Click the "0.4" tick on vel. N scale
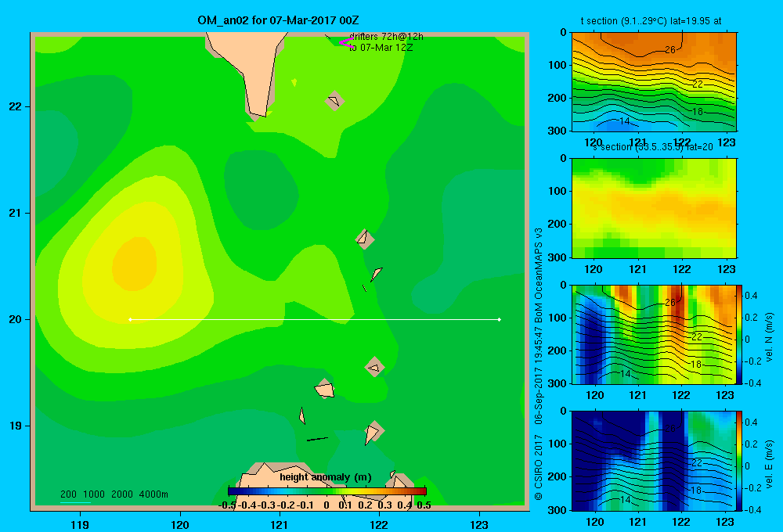The image size is (783, 532). pos(751,296)
